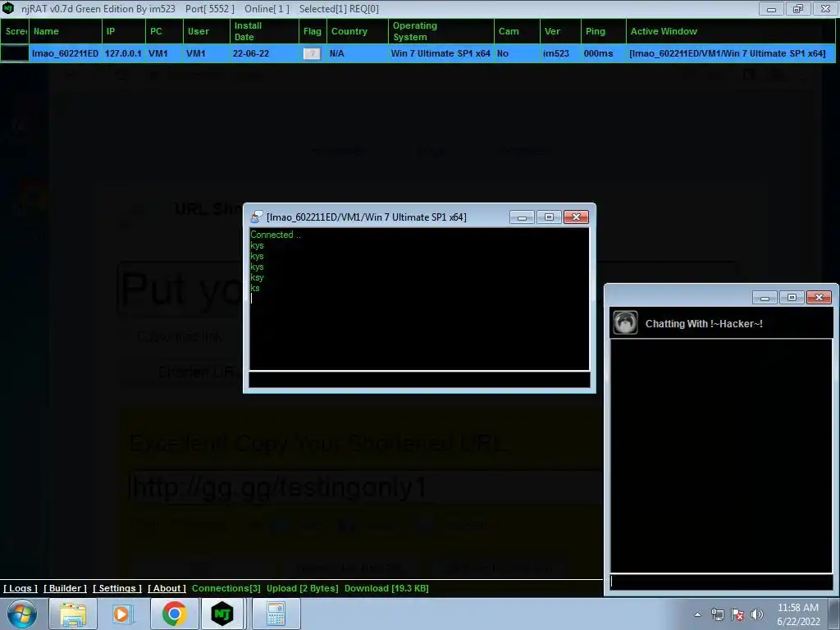Click Upload [2 Bytes] status text

point(303,588)
